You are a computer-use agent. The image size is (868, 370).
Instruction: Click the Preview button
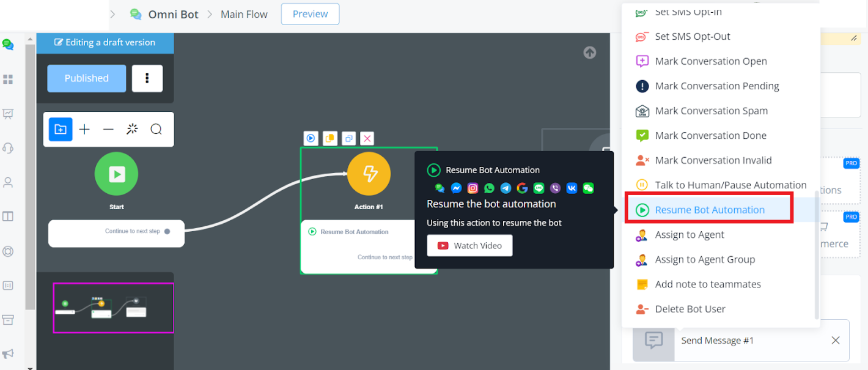(x=310, y=14)
